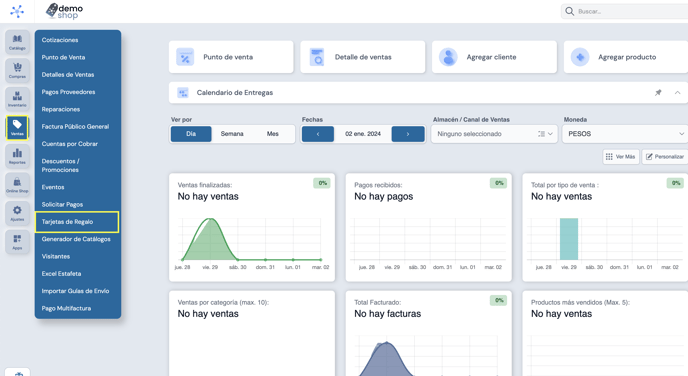Click the Calendario de Entregas calendar icon

point(183,93)
